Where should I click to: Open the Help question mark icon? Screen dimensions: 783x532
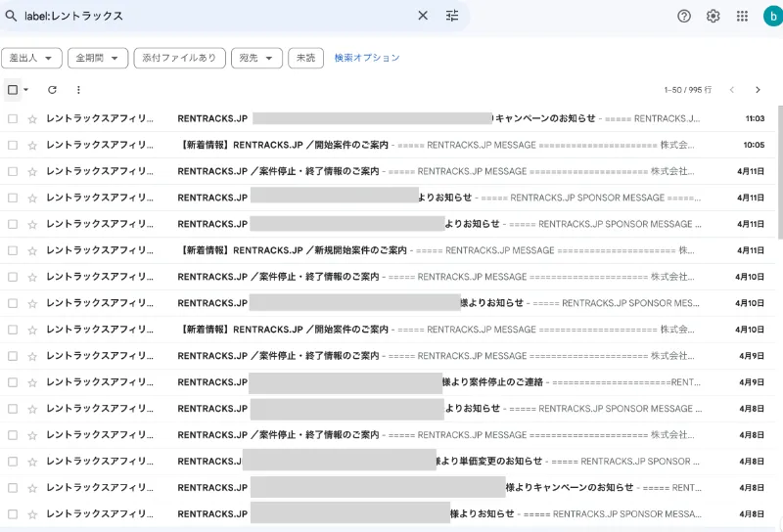tap(684, 16)
